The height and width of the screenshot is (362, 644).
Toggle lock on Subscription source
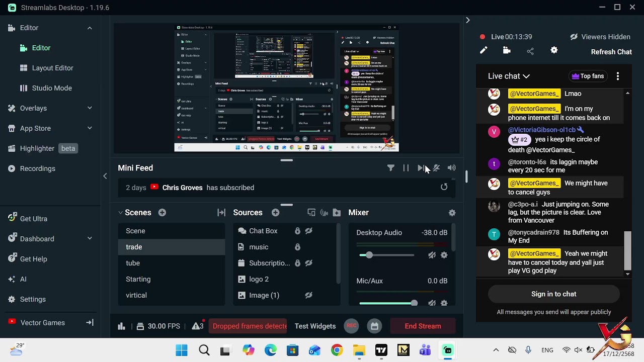pos(297,263)
